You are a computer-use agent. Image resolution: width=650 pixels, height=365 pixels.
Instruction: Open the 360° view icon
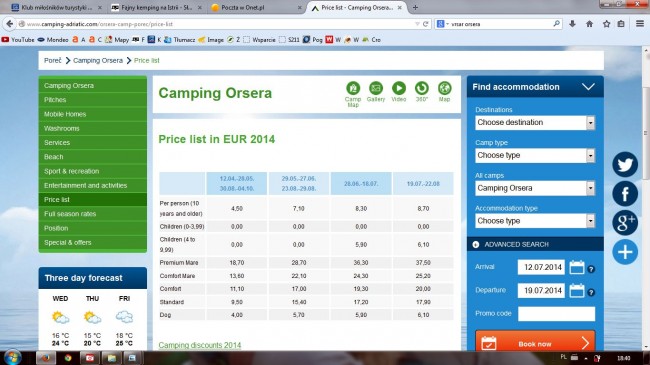tap(422, 88)
